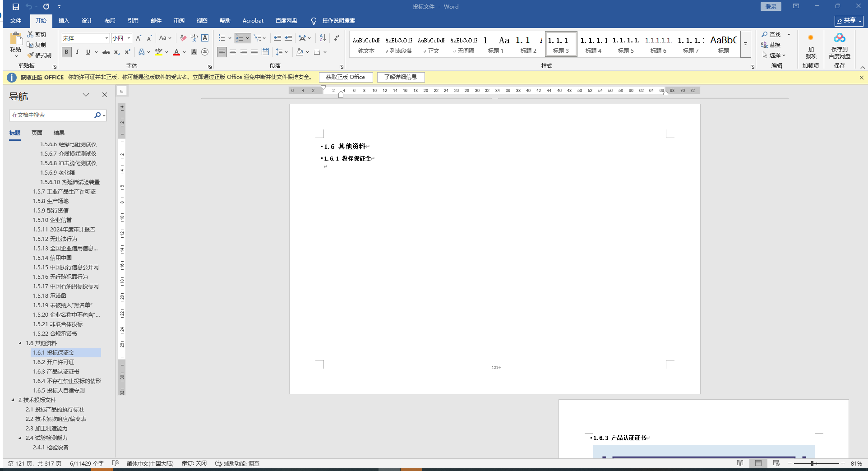Click the Superscript icon
The image size is (868, 471).
[128, 52]
